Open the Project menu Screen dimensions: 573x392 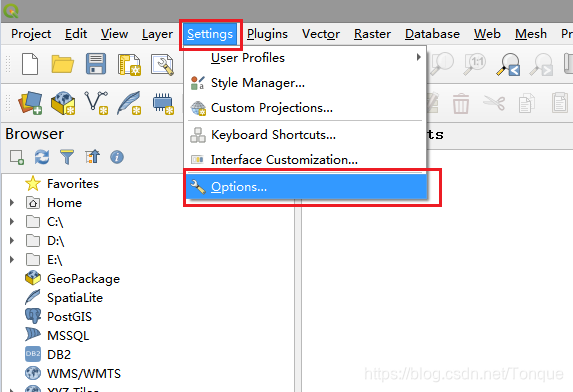tap(31, 34)
